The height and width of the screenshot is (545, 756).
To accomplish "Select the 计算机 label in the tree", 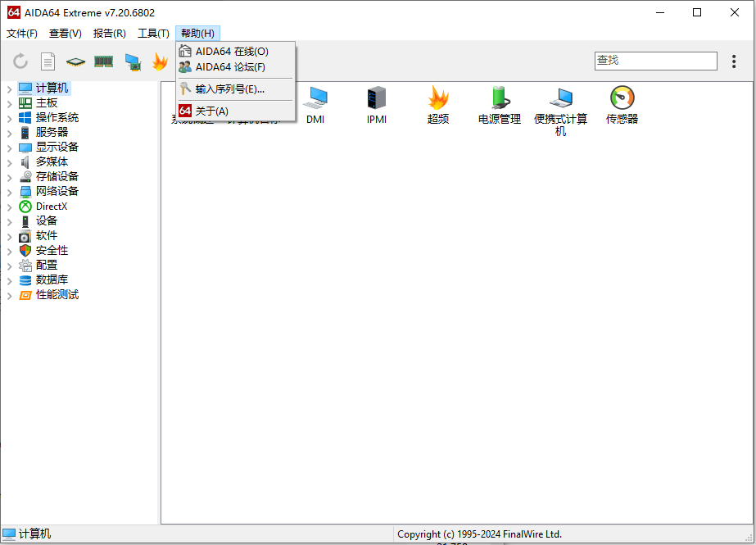I will click(x=52, y=89).
